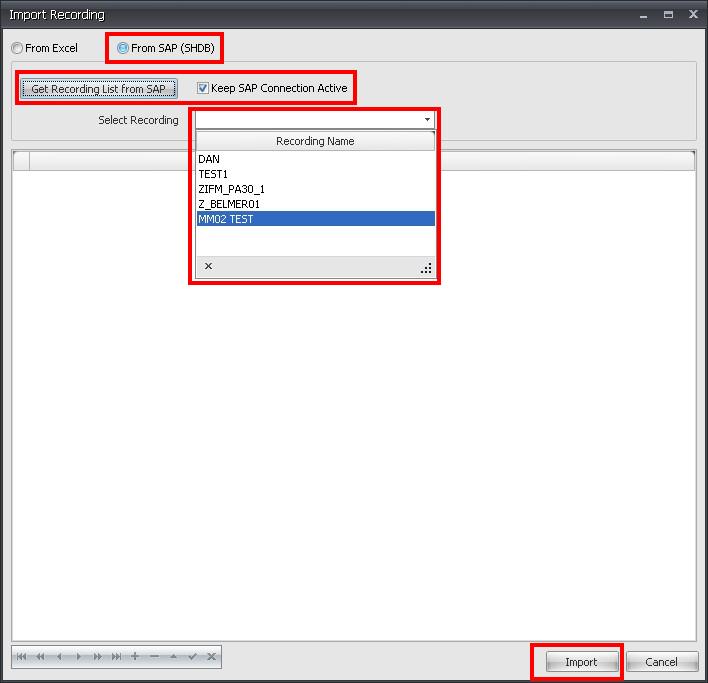Screen dimensions: 708x683
Task: Jump to first record in navigator
Action: (x=22, y=657)
